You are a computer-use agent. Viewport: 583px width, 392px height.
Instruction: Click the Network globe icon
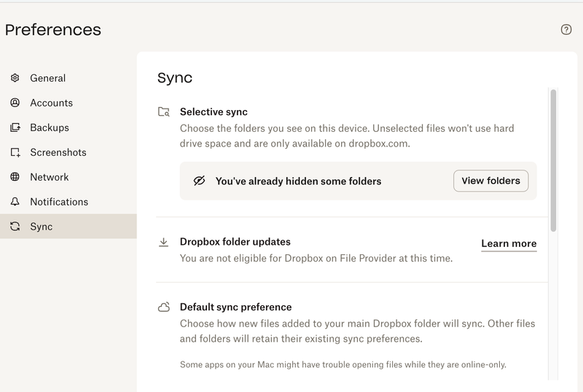[15, 177]
